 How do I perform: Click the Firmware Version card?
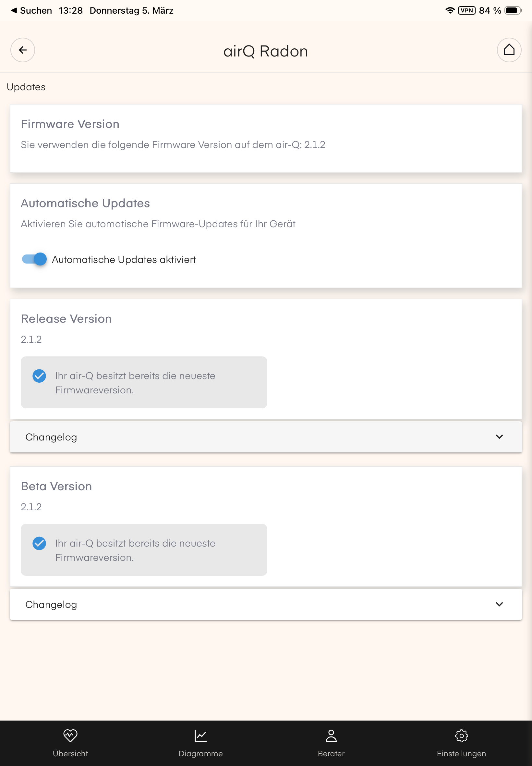click(266, 138)
